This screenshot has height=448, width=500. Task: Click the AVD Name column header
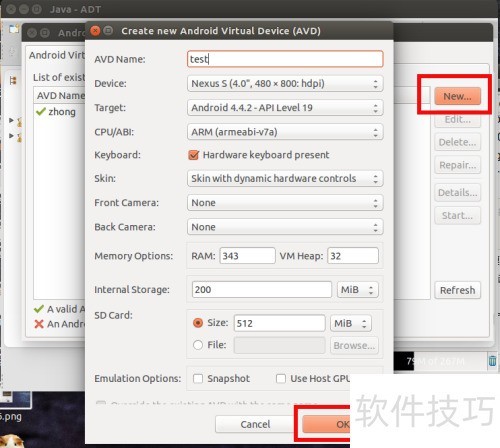(60, 96)
